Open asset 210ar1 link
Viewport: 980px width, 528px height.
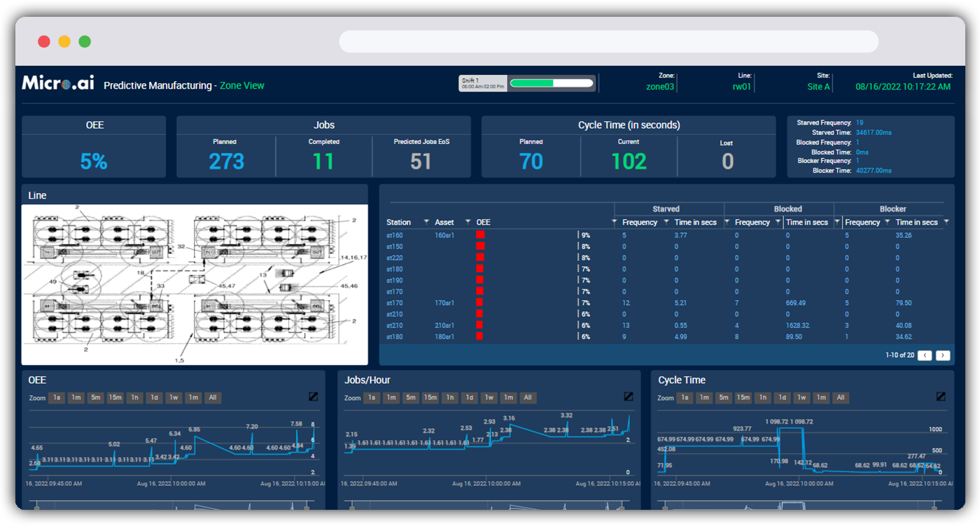(x=444, y=325)
